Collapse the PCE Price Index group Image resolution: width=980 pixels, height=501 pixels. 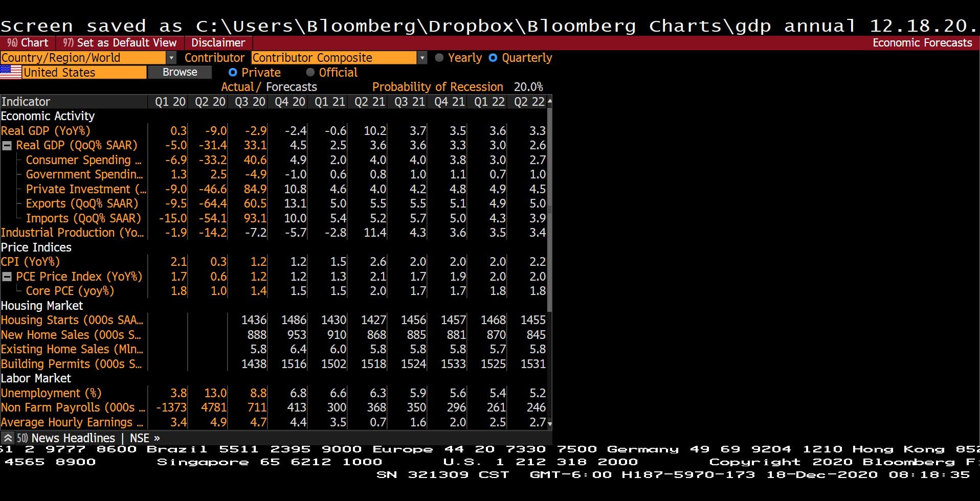point(7,277)
